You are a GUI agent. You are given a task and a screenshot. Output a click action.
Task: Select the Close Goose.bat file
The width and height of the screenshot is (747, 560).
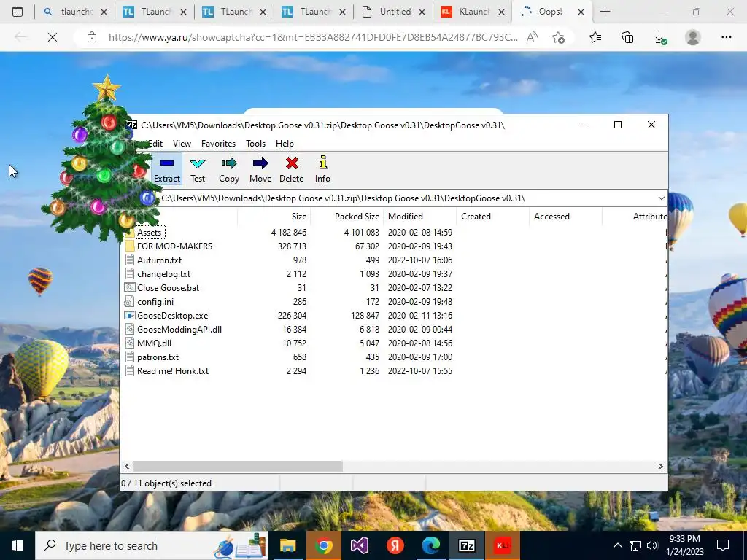tap(169, 287)
